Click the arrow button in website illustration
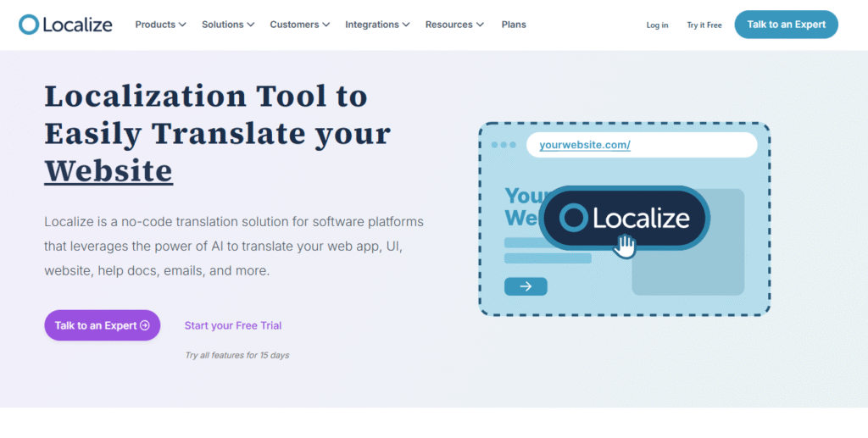The image size is (868, 438). pyautogui.click(x=526, y=286)
